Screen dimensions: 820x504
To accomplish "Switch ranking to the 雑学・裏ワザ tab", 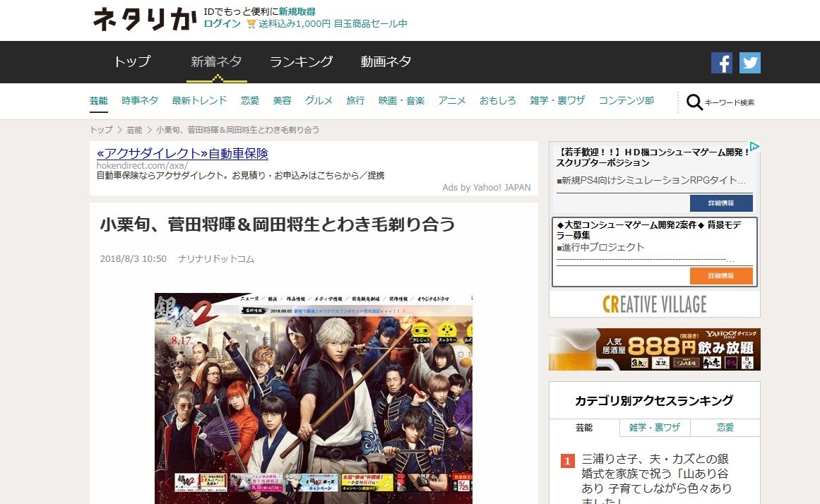I will 655,428.
